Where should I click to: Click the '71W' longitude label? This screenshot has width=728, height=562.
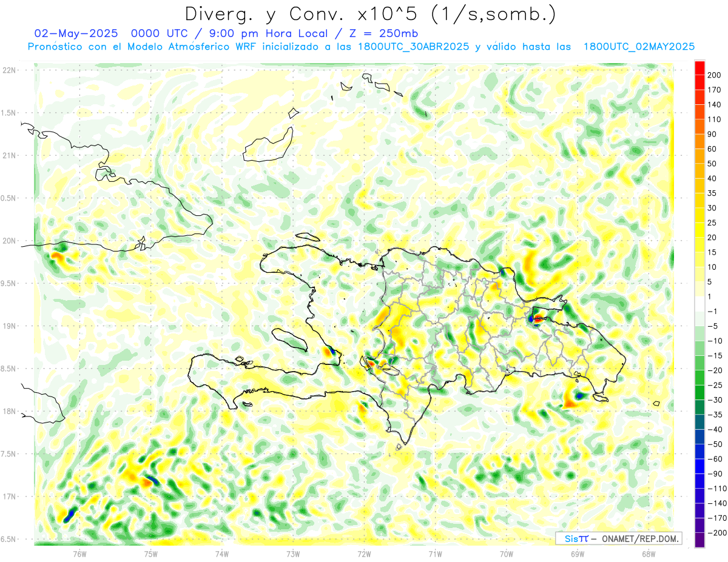point(435,554)
